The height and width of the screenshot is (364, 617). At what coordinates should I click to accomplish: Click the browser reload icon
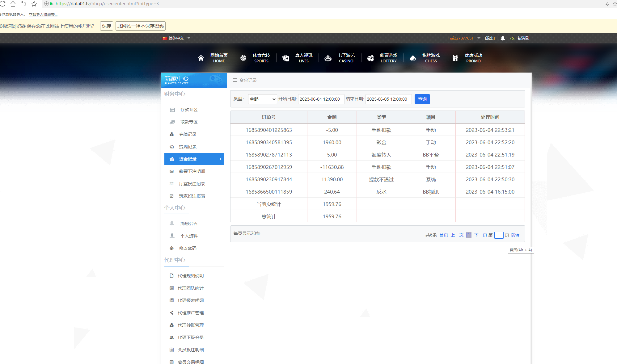coord(3,4)
